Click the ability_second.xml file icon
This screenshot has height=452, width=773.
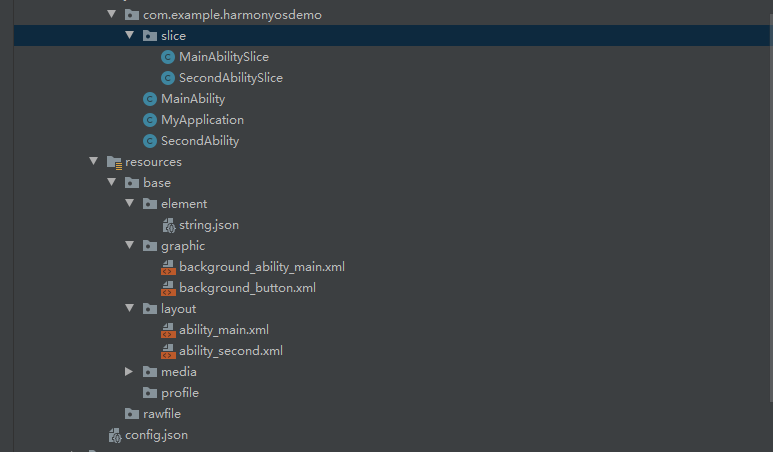coord(168,351)
